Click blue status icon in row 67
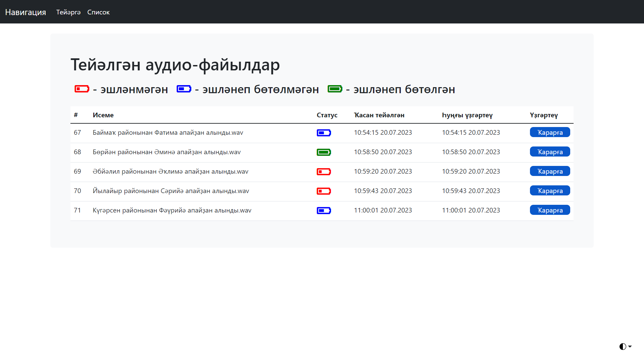 (324, 133)
